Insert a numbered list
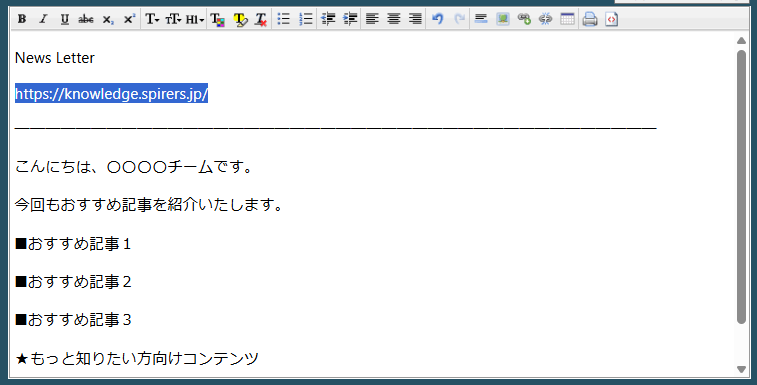This screenshot has height=385, width=757. (x=306, y=19)
